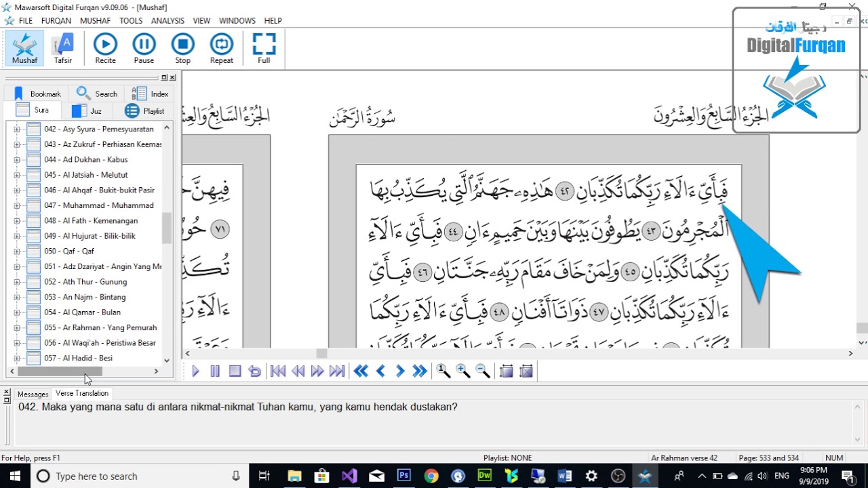Open the Messages tab
Screen dimensions: 868x488
pyautogui.click(x=33, y=394)
